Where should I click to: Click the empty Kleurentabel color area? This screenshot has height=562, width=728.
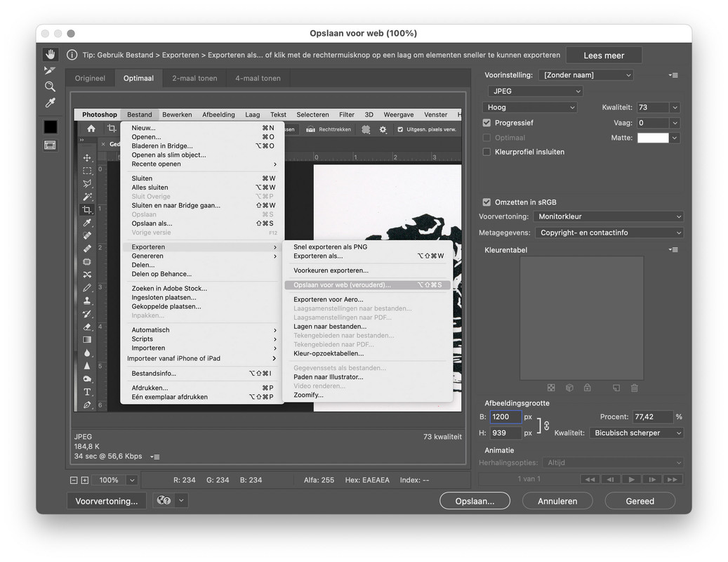coord(581,318)
